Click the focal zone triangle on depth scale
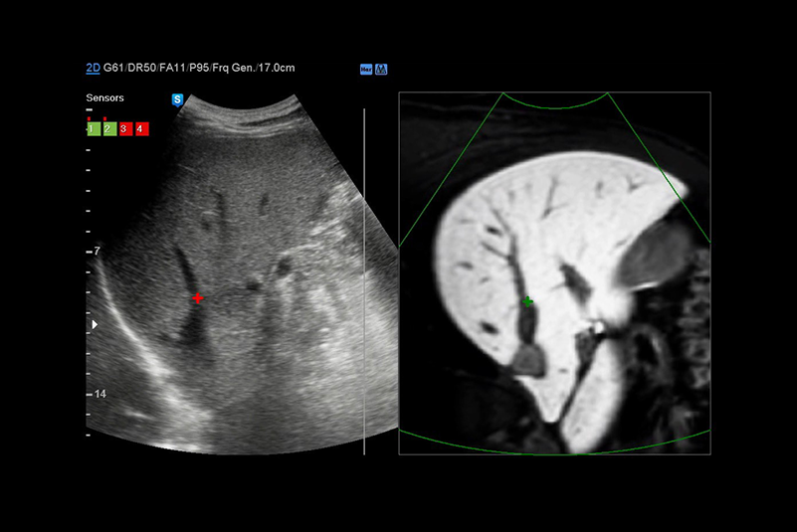The height and width of the screenshot is (532, 797). 96,324
